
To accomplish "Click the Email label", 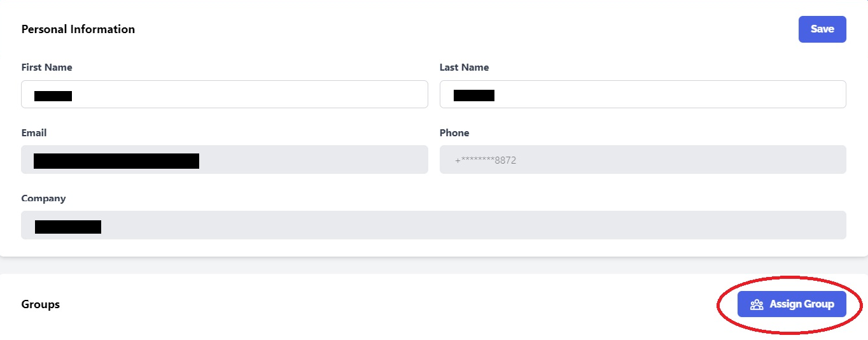I will coord(34,133).
